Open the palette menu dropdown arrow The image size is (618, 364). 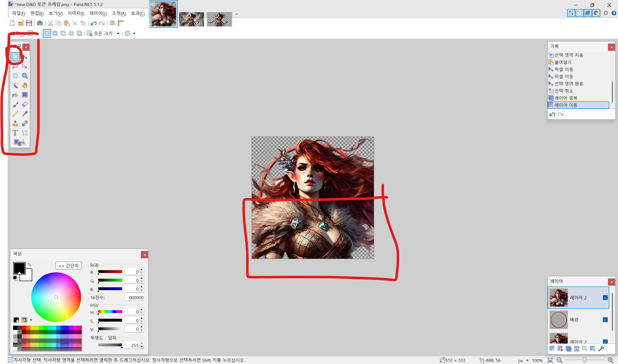(x=31, y=320)
